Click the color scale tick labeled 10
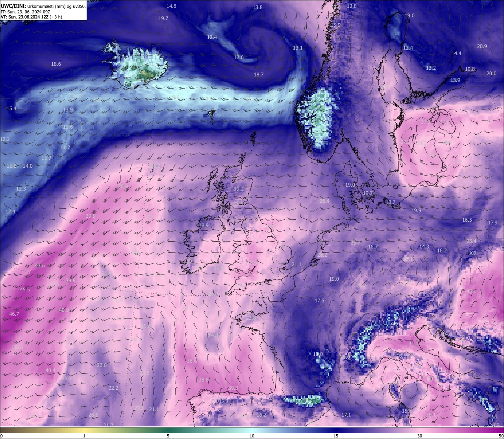Viewport: 504px width, 439px height. coord(252,436)
